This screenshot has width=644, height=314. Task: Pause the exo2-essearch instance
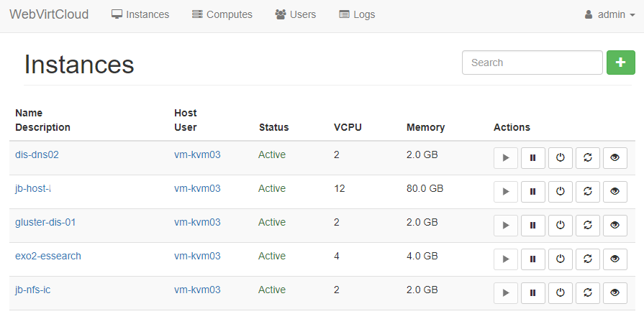533,259
